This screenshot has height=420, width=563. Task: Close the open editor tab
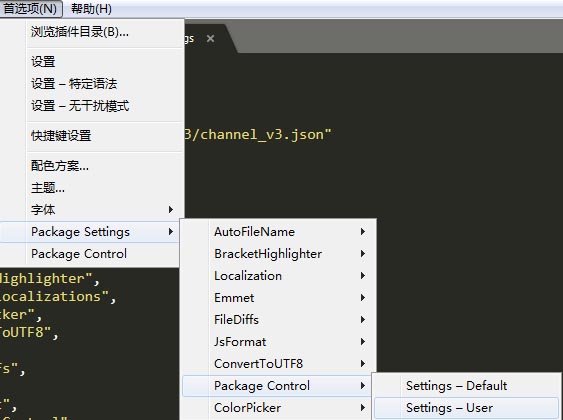[x=210, y=38]
